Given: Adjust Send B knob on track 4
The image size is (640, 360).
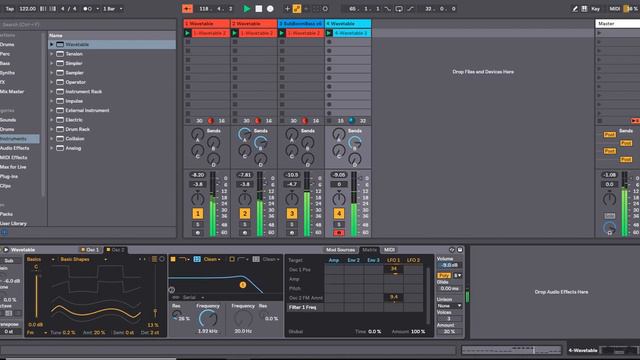Looking at the screenshot, I should [355, 142].
